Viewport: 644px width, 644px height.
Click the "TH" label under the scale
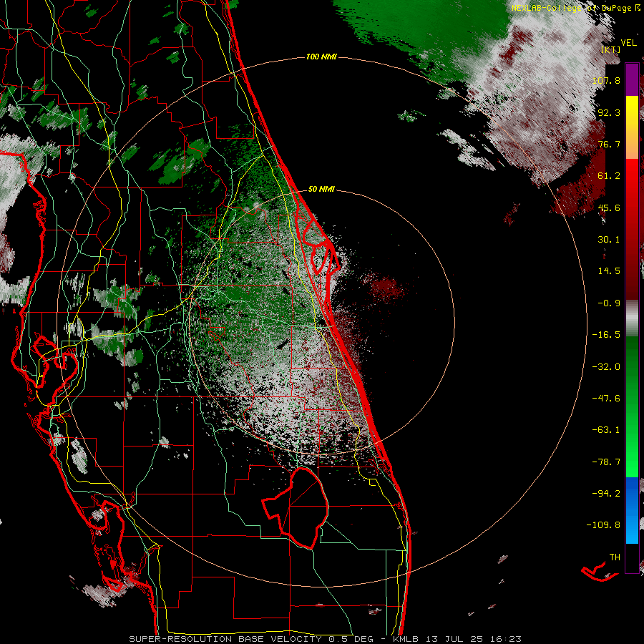(x=615, y=557)
